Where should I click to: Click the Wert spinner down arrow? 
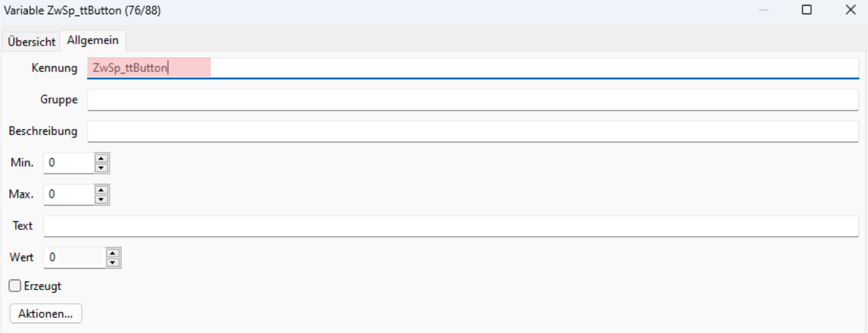(113, 262)
